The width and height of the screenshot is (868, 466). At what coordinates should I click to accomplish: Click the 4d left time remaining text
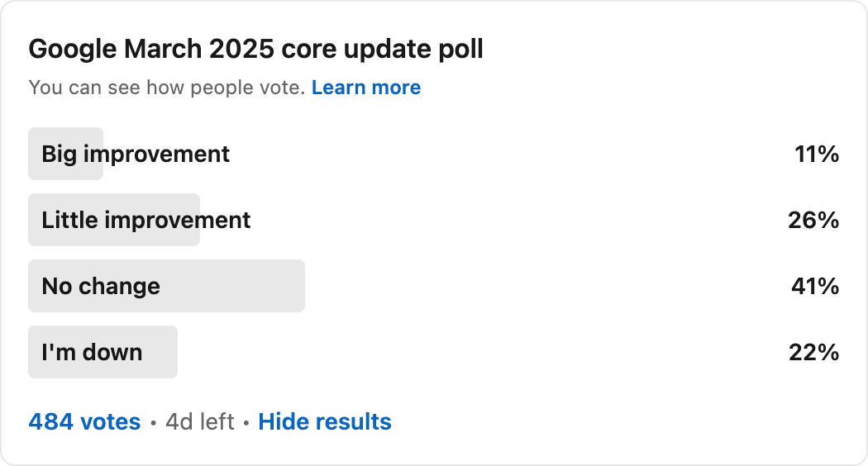200,421
